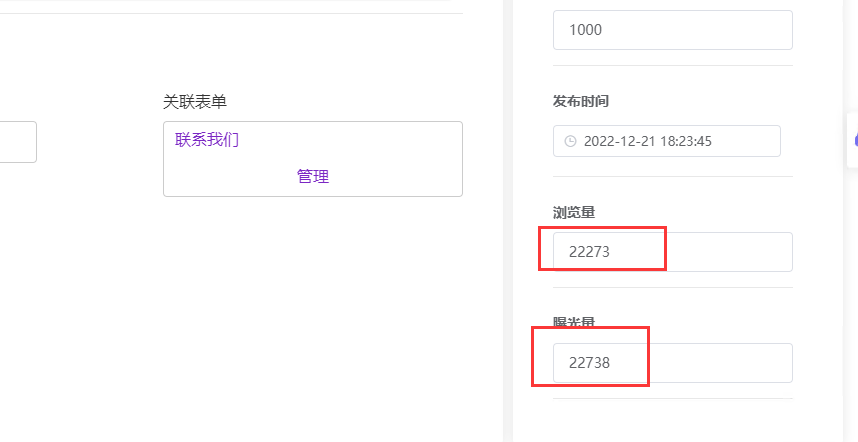Click empty space inside the 关联表单 box

(400, 150)
